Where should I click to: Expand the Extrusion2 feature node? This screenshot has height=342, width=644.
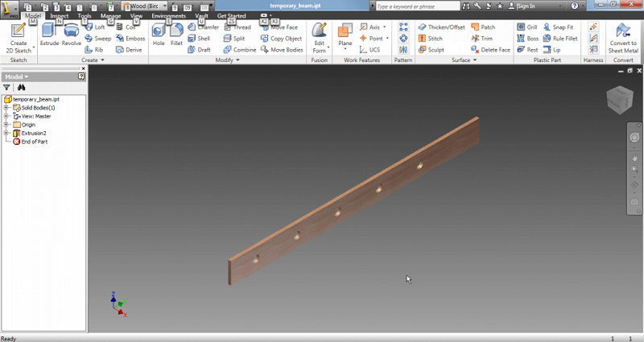[6, 133]
